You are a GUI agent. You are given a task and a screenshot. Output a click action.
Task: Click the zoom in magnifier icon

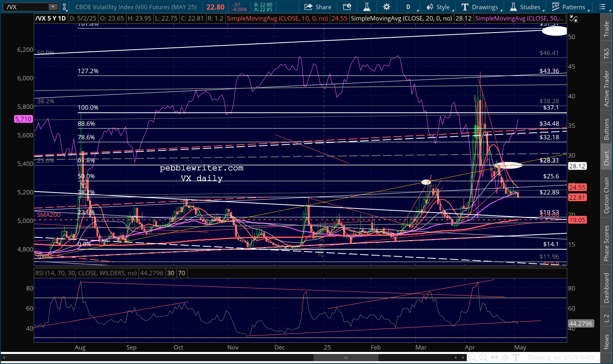(x=484, y=358)
